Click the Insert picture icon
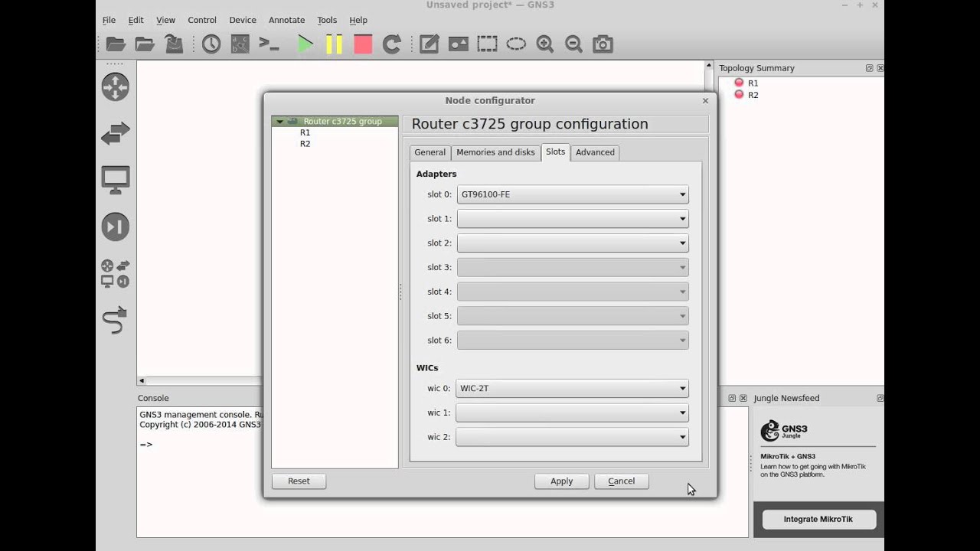 click(459, 44)
